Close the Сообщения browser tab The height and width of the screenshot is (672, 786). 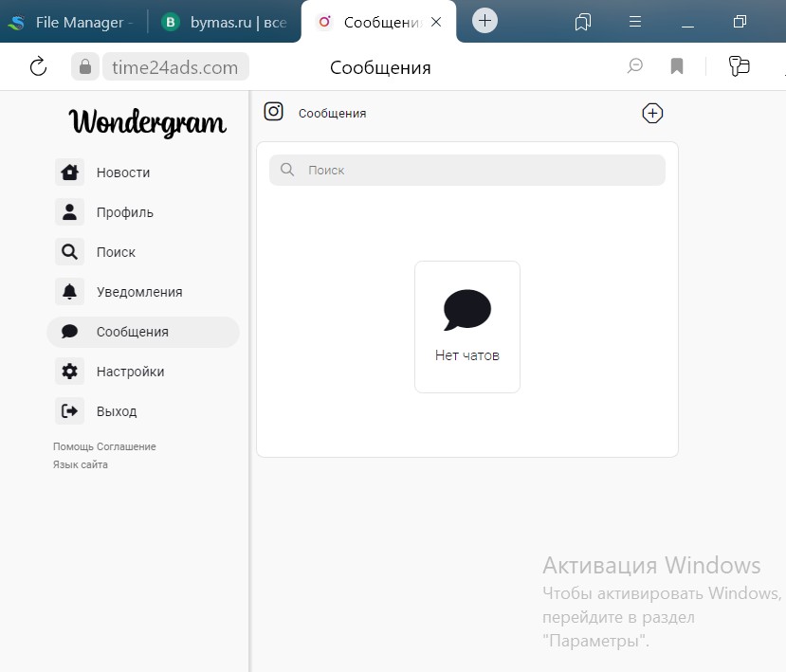coord(436,22)
